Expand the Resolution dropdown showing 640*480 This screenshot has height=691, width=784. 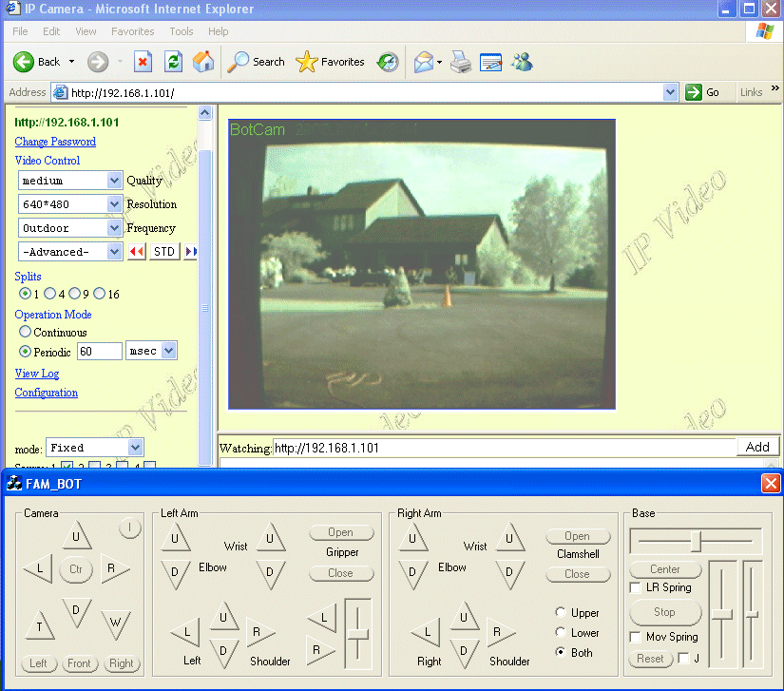[x=70, y=204]
